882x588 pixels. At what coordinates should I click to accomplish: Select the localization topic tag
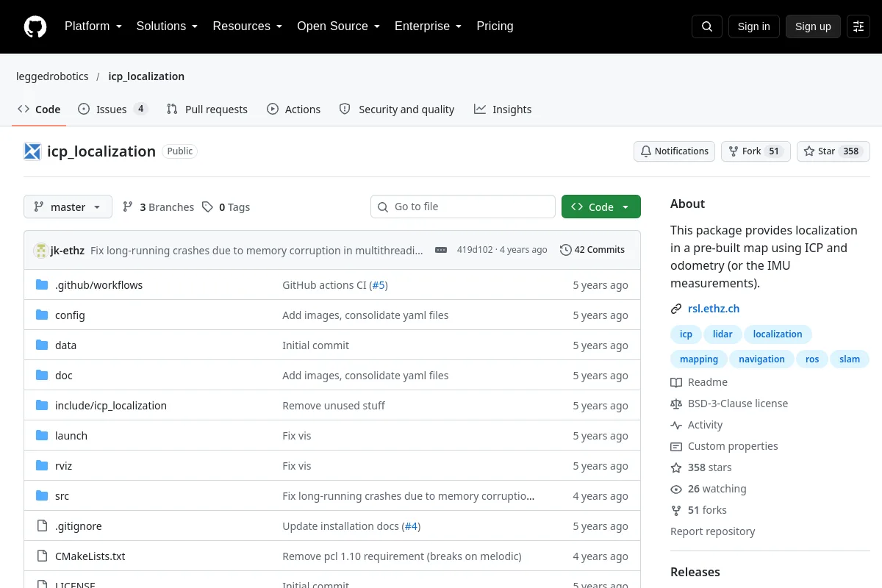[x=778, y=334]
